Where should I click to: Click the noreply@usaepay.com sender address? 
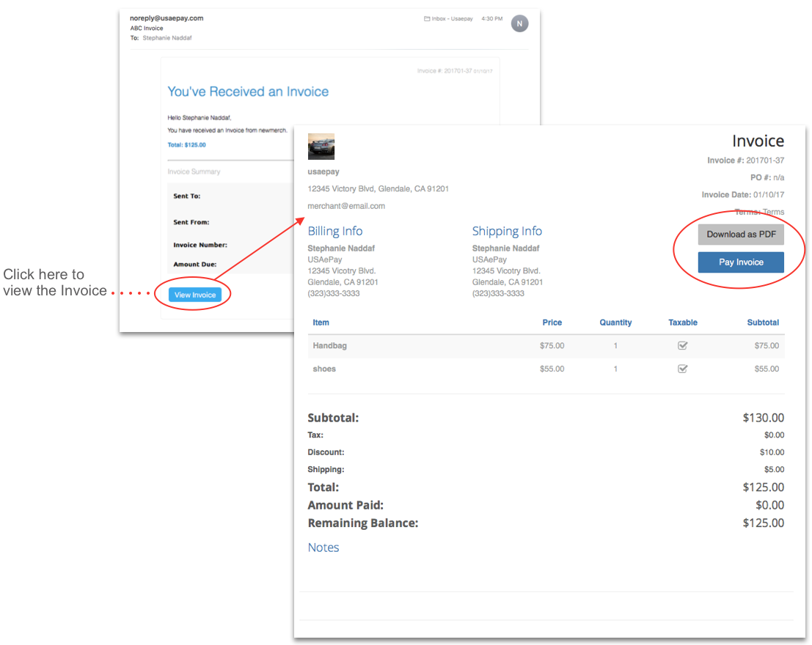[x=167, y=18]
